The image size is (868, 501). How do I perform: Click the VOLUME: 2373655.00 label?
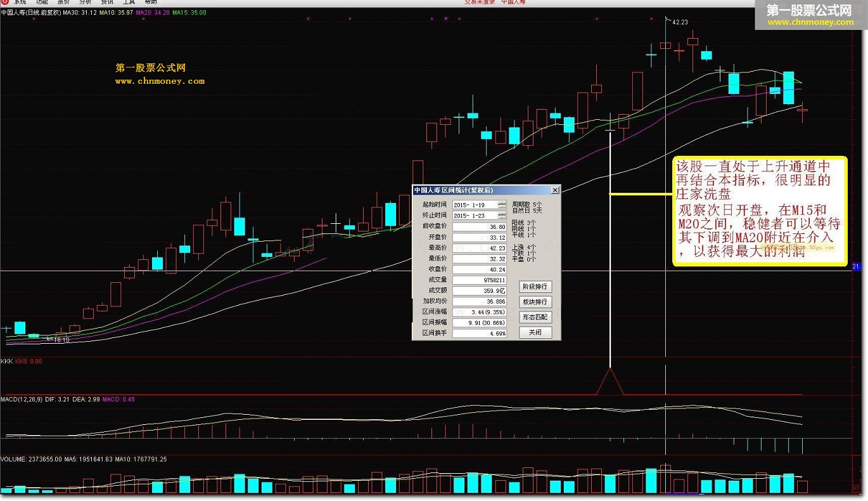point(31,459)
